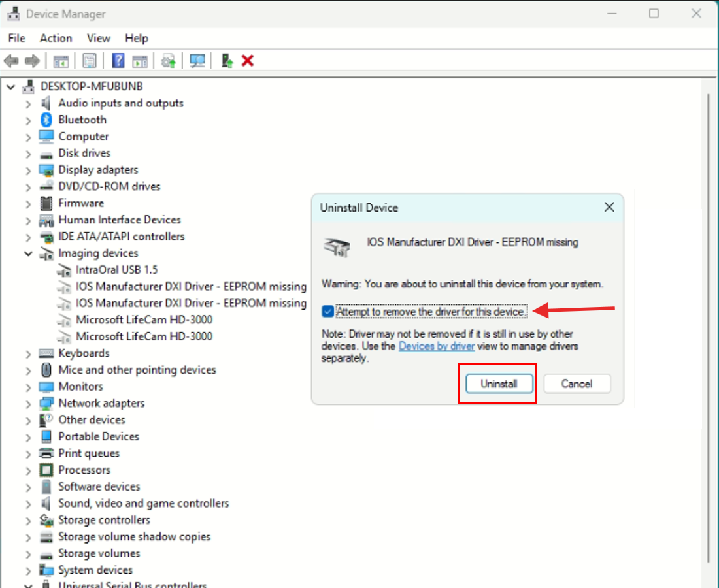Expand the Audio inputs and outputs node
Screen dimensions: 719x588
(x=28, y=103)
